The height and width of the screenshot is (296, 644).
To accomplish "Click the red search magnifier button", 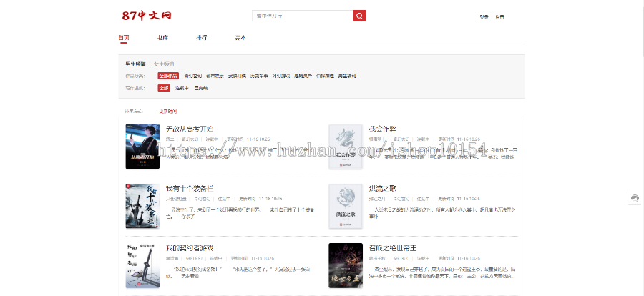I will tap(359, 16).
